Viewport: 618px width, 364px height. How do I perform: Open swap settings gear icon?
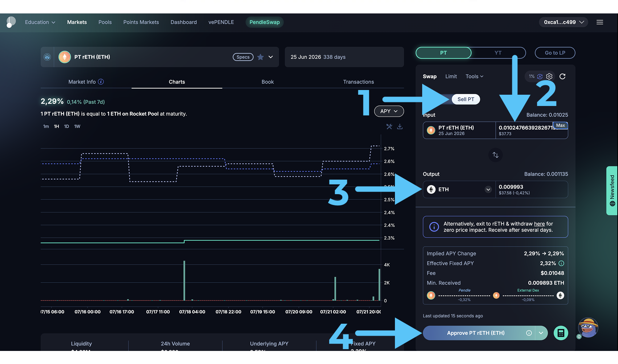pyautogui.click(x=549, y=76)
